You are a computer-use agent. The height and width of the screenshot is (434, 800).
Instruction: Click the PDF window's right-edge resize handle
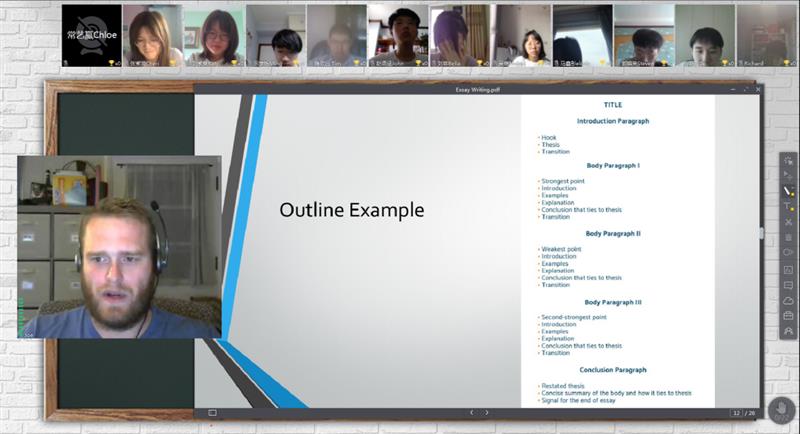(762, 233)
